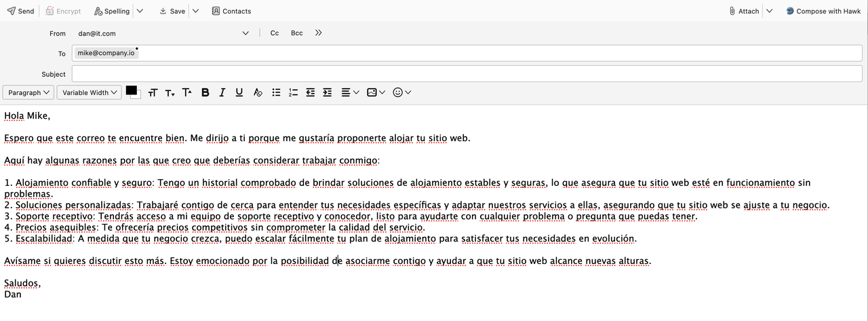Image resolution: width=868 pixels, height=321 pixels.
Task: Click "Soluciones personalizadas" in item 2
Action: tap(73, 205)
